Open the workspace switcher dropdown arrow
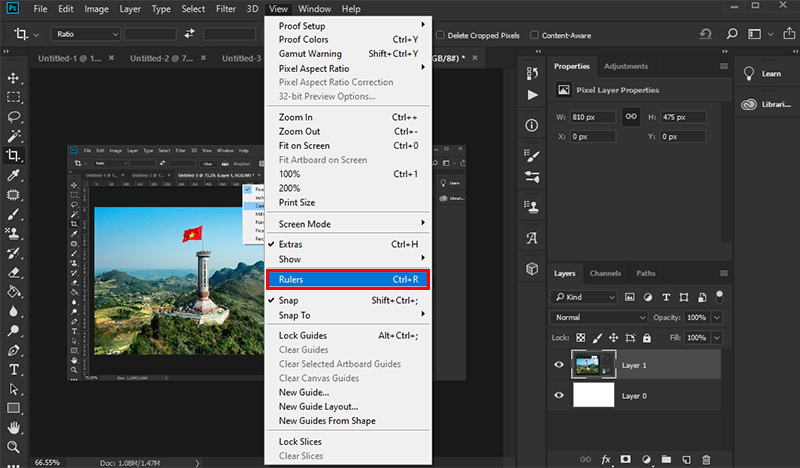The image size is (800, 468). [x=770, y=35]
